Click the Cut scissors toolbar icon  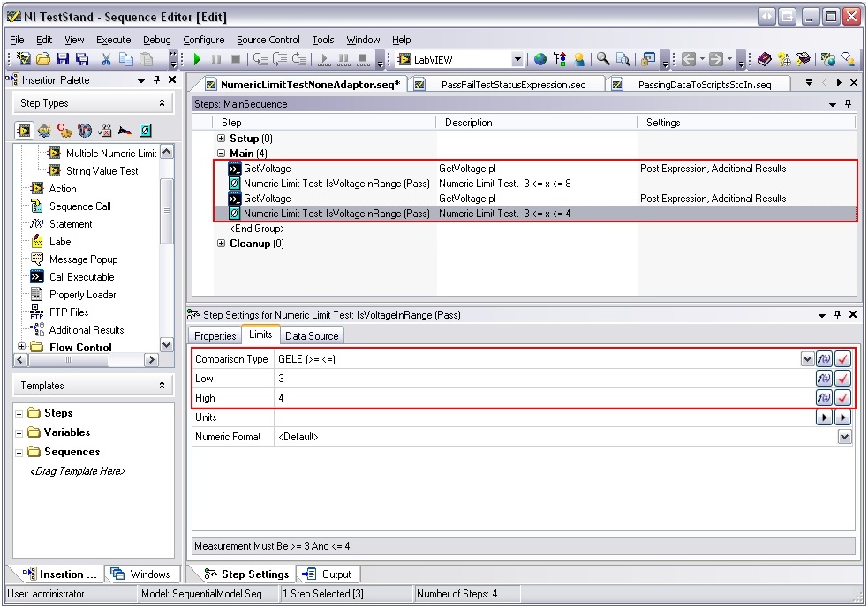coord(106,59)
